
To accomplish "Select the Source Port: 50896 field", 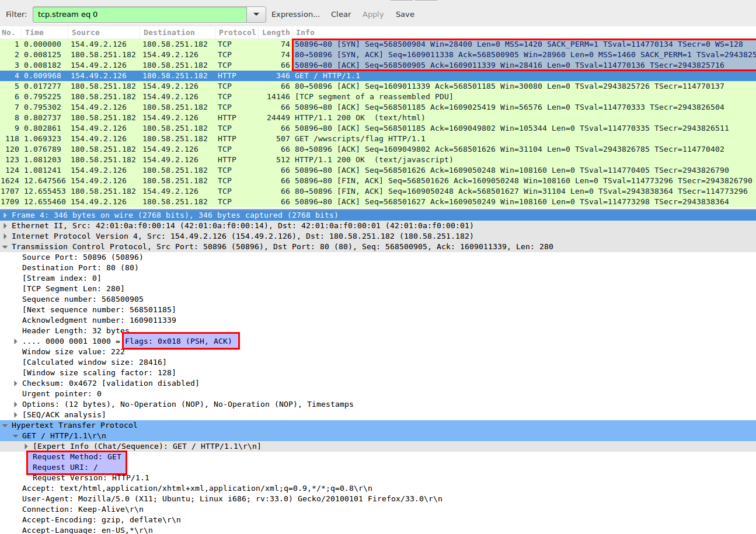I will tap(82, 257).
